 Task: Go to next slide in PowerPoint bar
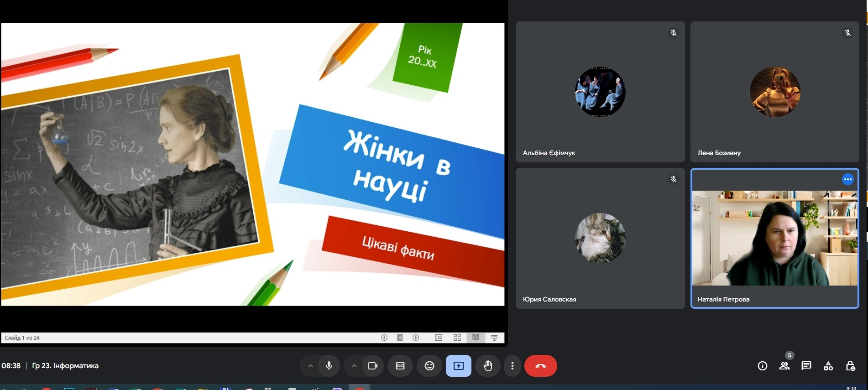pyautogui.click(x=416, y=338)
